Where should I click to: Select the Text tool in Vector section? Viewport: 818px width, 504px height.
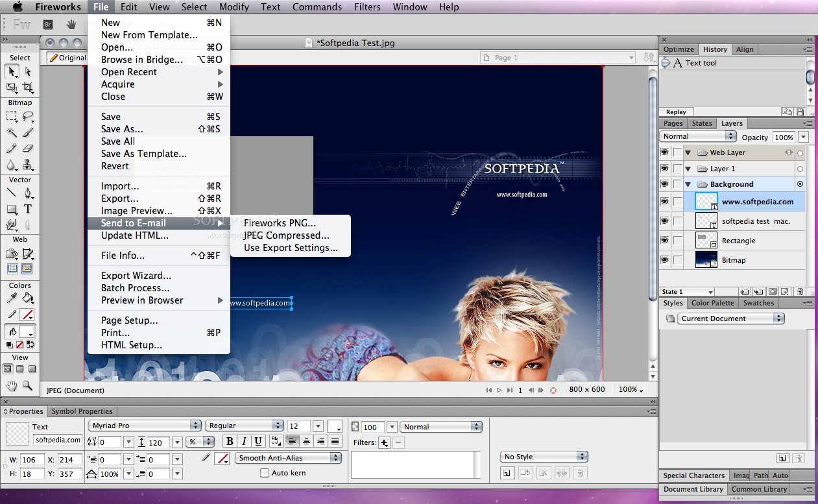[x=28, y=209]
